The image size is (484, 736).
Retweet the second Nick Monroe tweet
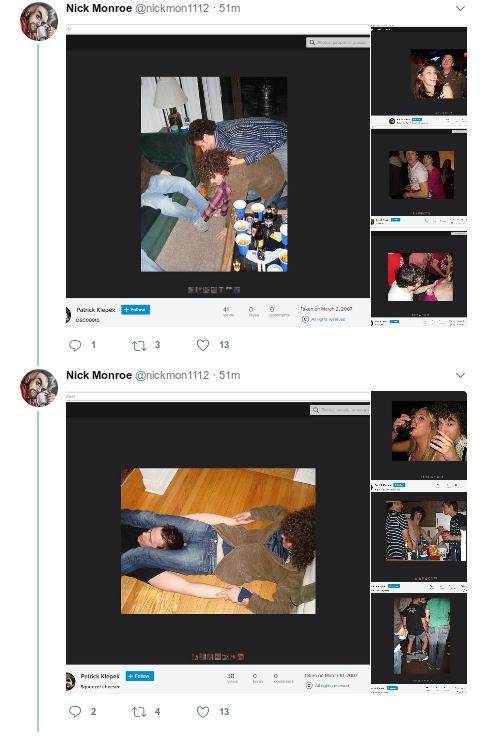coord(139,713)
